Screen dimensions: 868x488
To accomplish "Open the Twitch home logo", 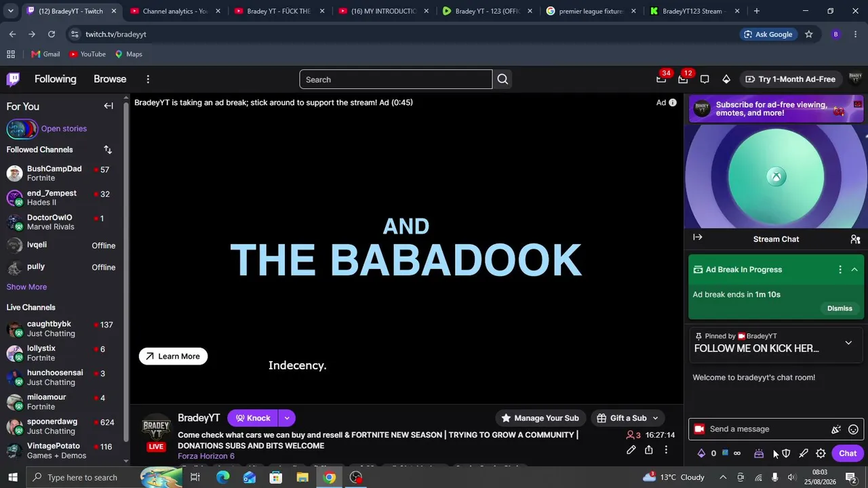I will [13, 79].
